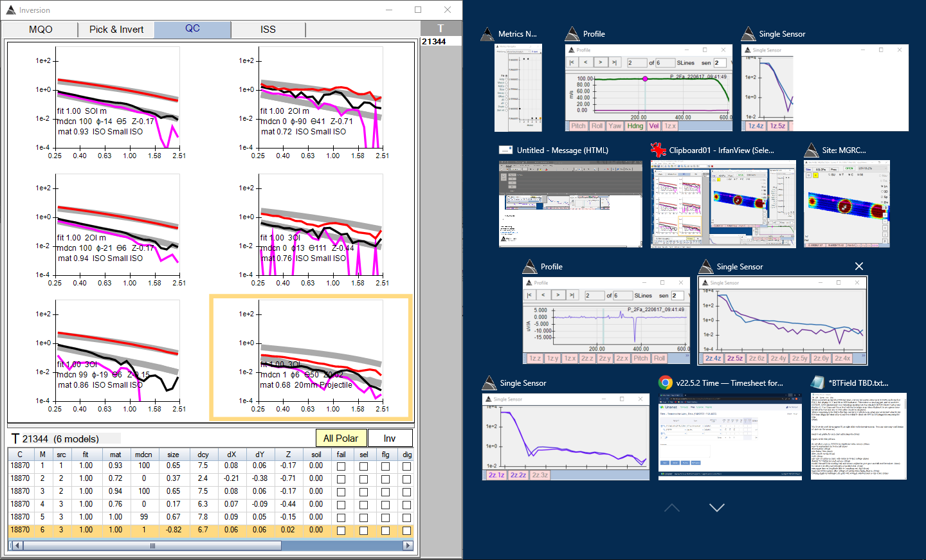Image resolution: width=926 pixels, height=560 pixels.
Task: Tick the dig checkbox for model 6
Action: click(406, 530)
